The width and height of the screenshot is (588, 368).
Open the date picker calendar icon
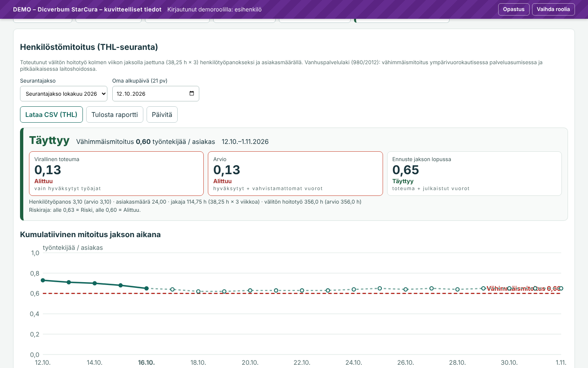192,94
